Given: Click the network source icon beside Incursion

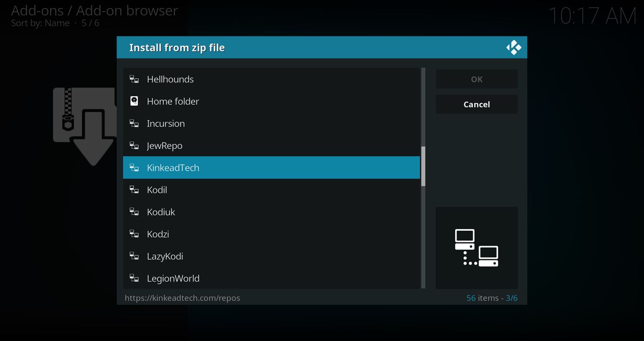Looking at the screenshot, I should pyautogui.click(x=134, y=124).
